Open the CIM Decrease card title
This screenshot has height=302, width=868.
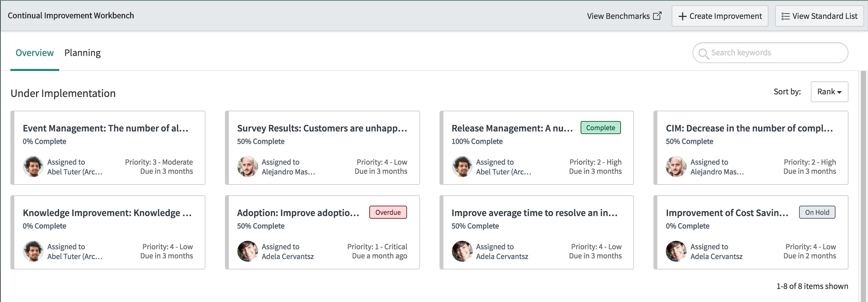(x=749, y=128)
